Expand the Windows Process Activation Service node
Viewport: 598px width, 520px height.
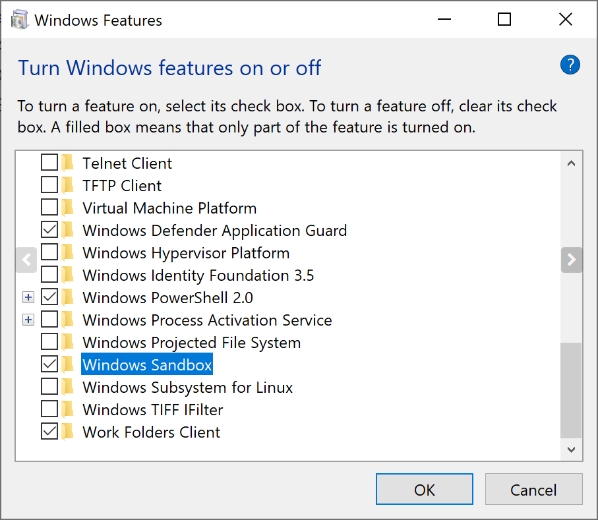[x=28, y=320]
